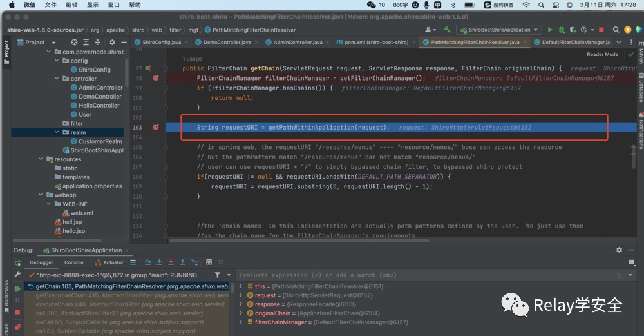Click the editor horizontal scrollbar
644x336 pixels.
[299, 241]
